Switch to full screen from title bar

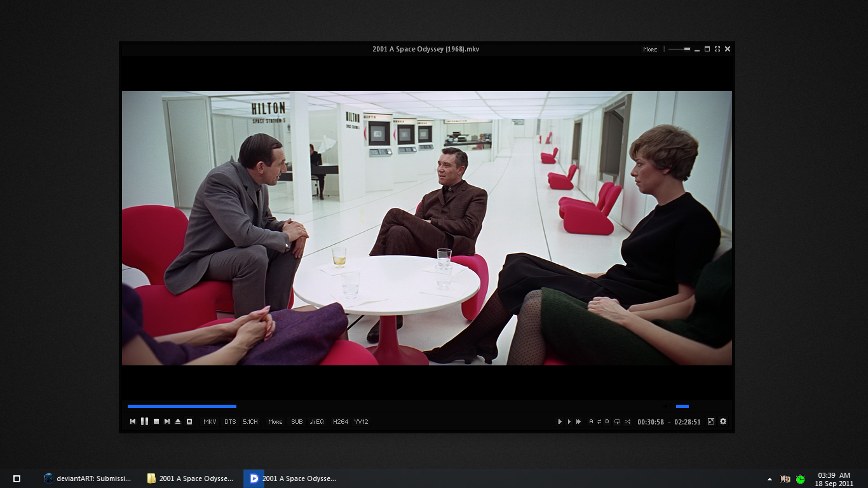click(717, 49)
